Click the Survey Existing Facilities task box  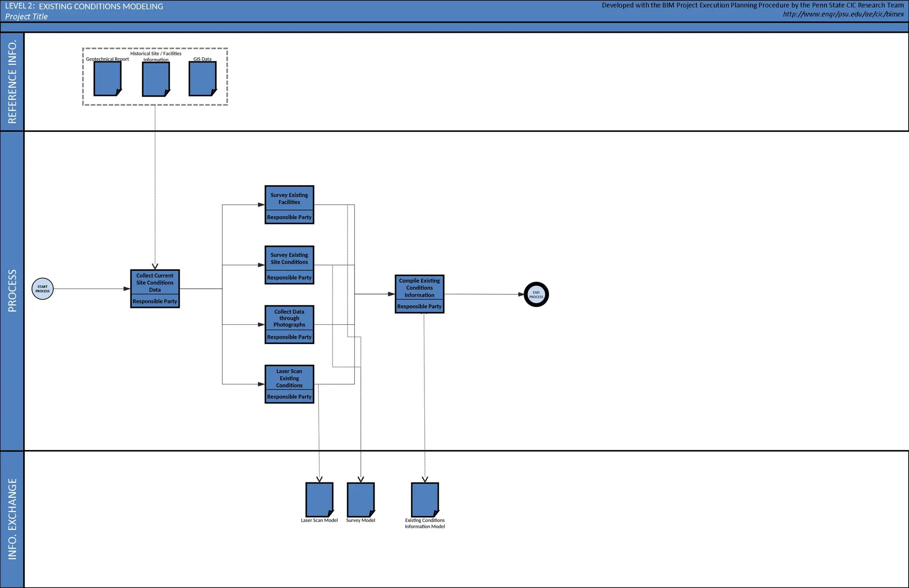[289, 198]
